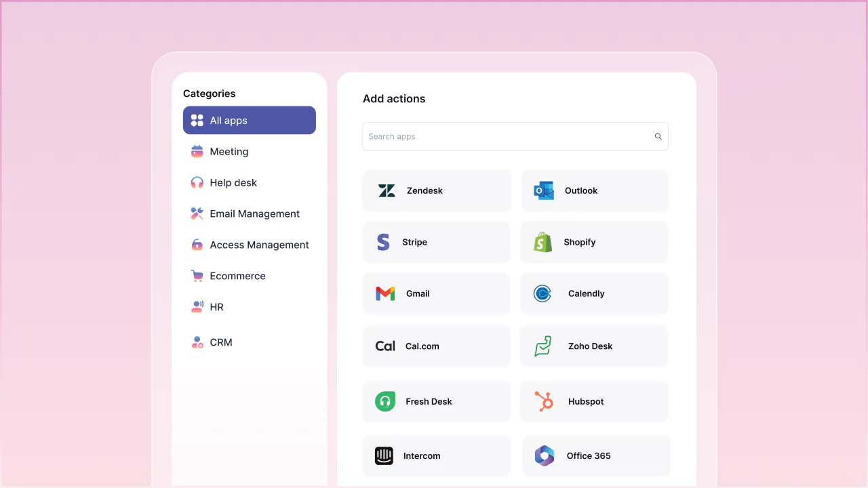The width and height of the screenshot is (868, 488).
Task: Click the Calendly logo icon
Action: pyautogui.click(x=542, y=293)
